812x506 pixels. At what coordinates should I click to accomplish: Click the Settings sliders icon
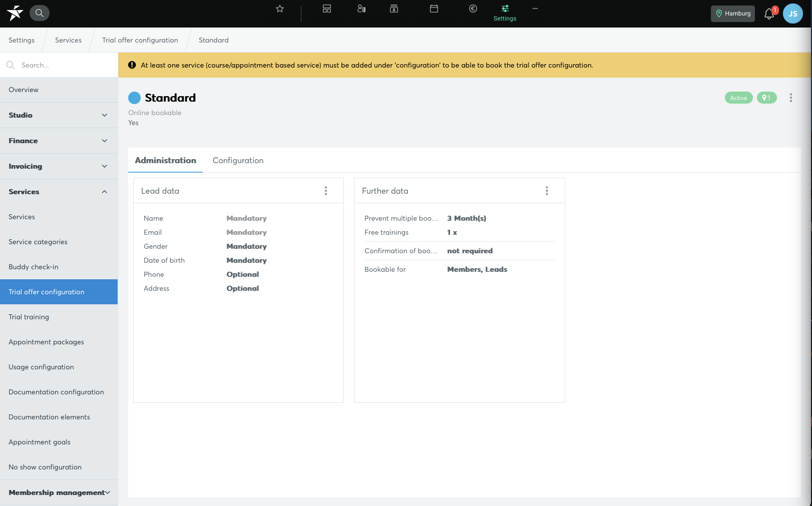tap(505, 9)
